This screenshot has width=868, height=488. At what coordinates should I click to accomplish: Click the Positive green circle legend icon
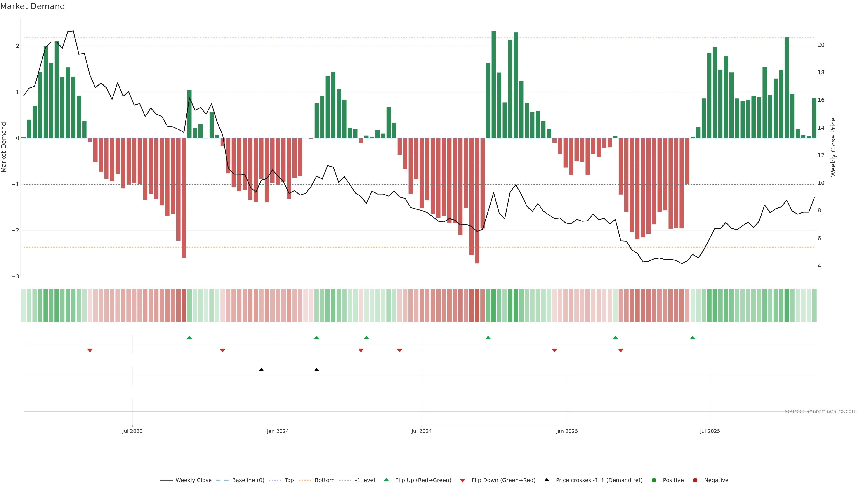[654, 480]
